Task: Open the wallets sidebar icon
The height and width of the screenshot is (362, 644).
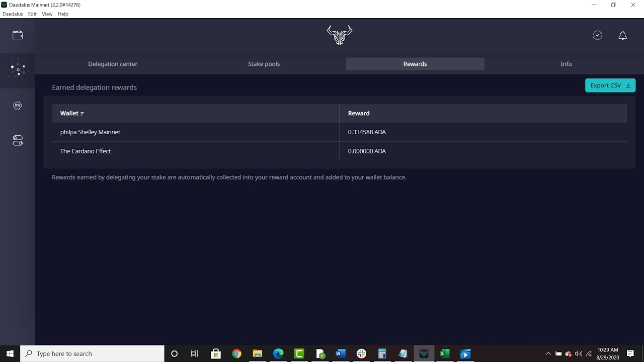Action: click(18, 35)
